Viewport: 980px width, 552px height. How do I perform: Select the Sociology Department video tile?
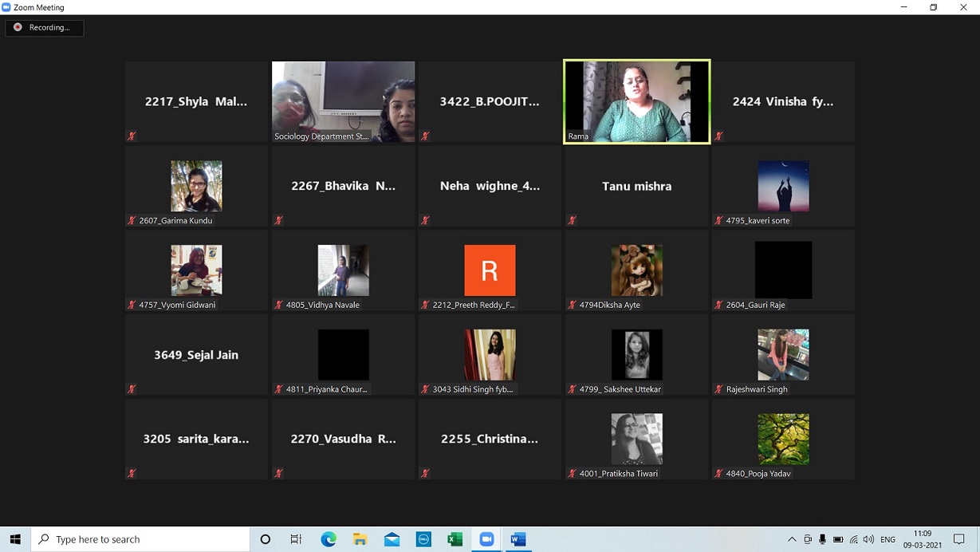343,101
